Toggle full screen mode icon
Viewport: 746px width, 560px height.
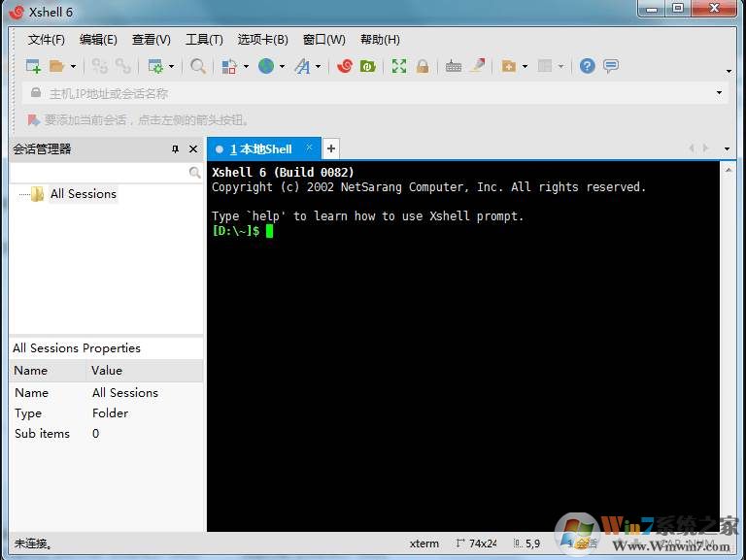coord(399,66)
